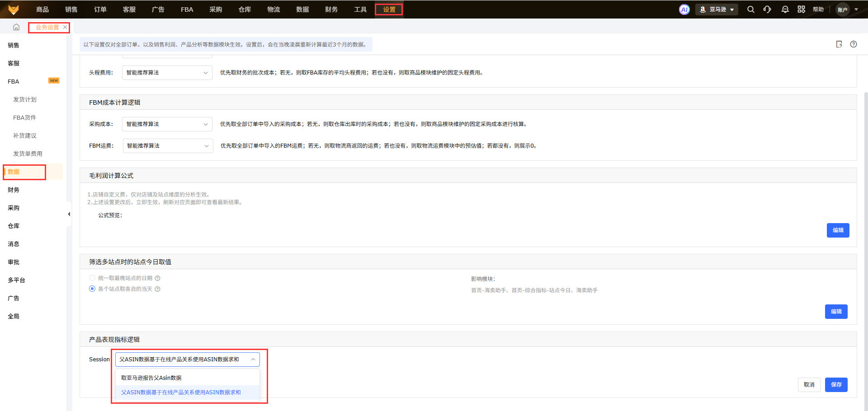The image size is (868, 411).
Task: Choose the 取亚马逊报告父Asin数据 option
Action: pos(188,378)
